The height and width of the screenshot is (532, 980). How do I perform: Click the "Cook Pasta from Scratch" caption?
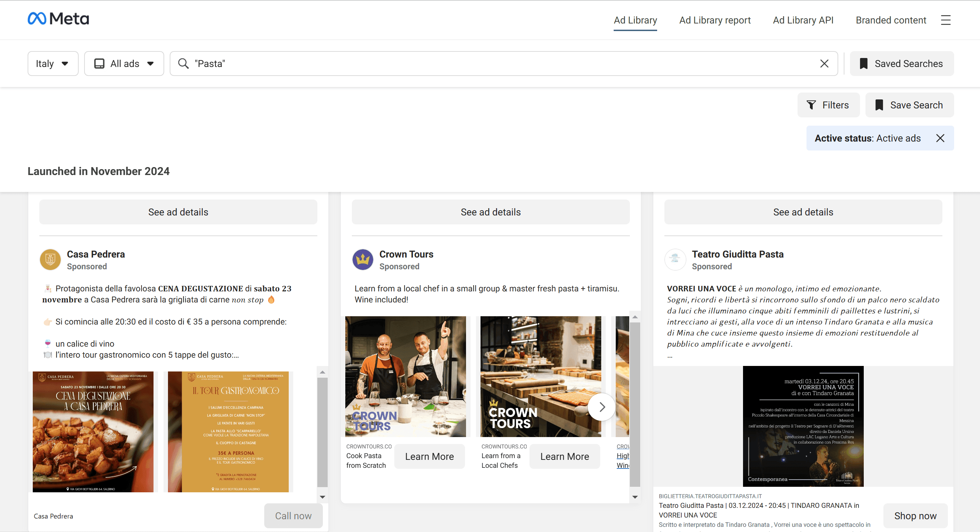click(366, 461)
